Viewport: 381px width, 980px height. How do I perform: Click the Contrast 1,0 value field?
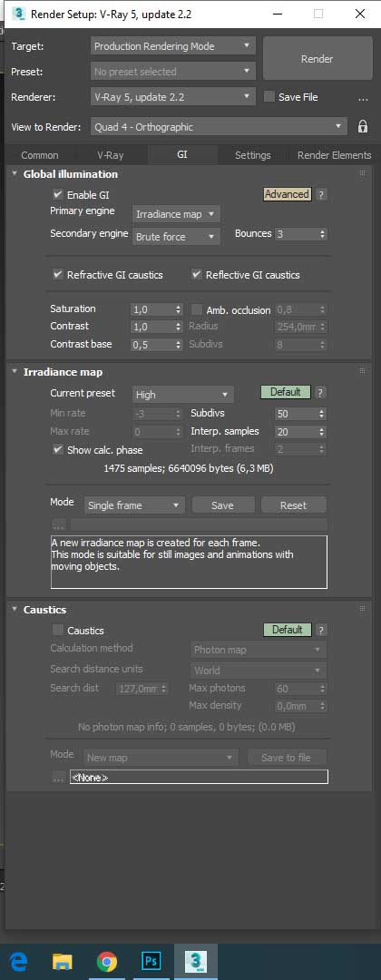(153, 327)
